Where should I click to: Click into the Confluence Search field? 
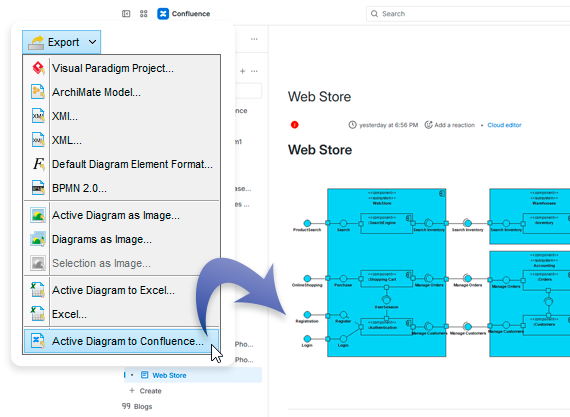coord(468,14)
